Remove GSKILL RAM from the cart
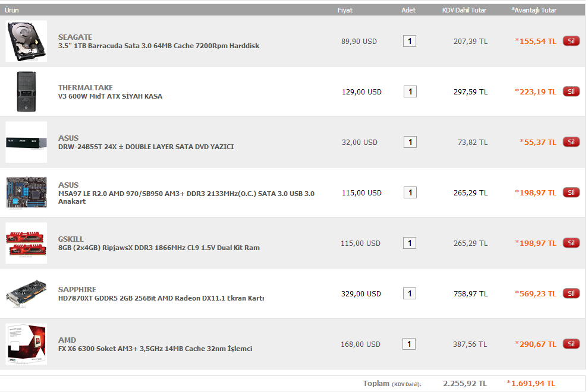Viewport: 588px width, 392px height. (571, 243)
